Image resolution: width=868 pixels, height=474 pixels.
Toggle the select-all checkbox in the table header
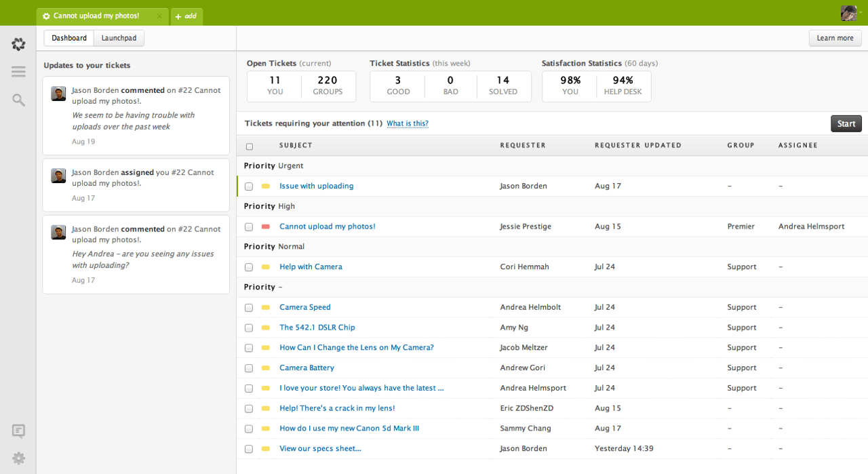click(x=249, y=146)
